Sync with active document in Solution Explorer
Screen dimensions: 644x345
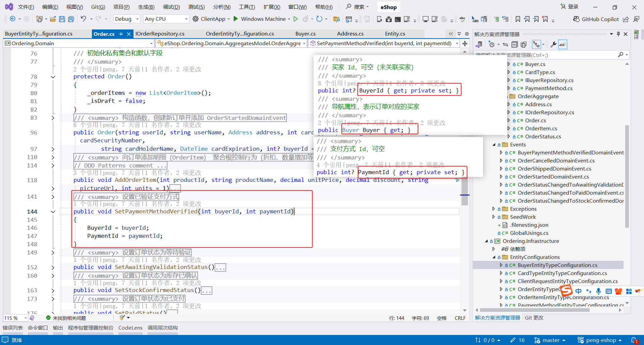point(505,44)
